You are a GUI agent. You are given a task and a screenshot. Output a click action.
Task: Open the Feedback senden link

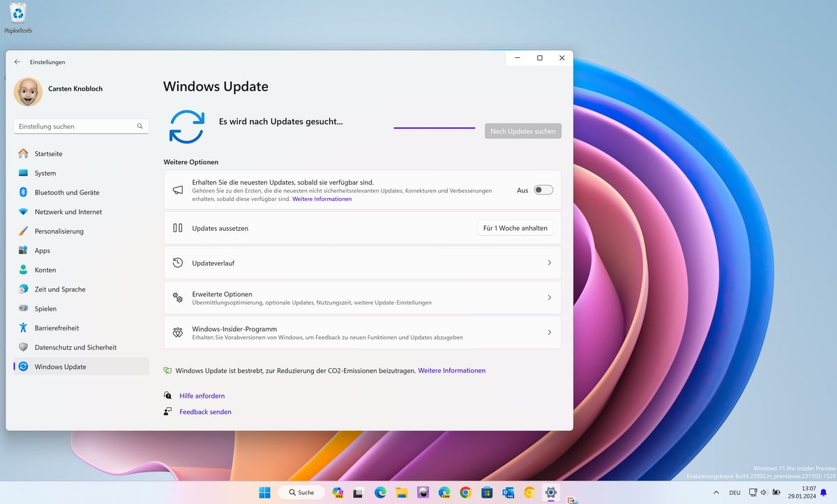pos(205,412)
